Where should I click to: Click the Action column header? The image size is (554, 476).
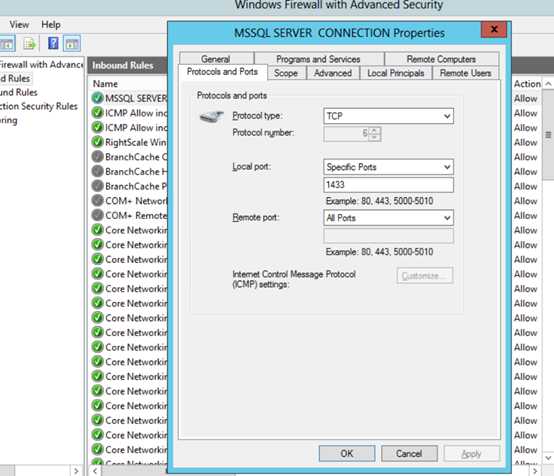pyautogui.click(x=527, y=84)
